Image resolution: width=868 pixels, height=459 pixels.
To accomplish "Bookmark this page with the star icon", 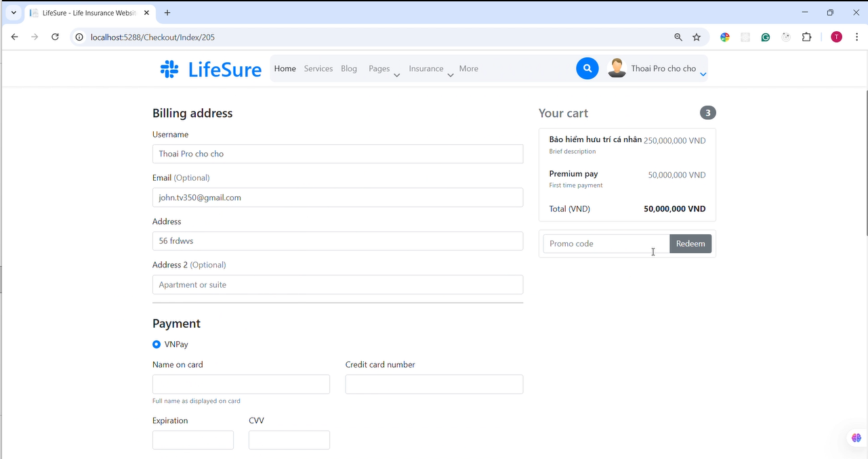I will (x=697, y=37).
